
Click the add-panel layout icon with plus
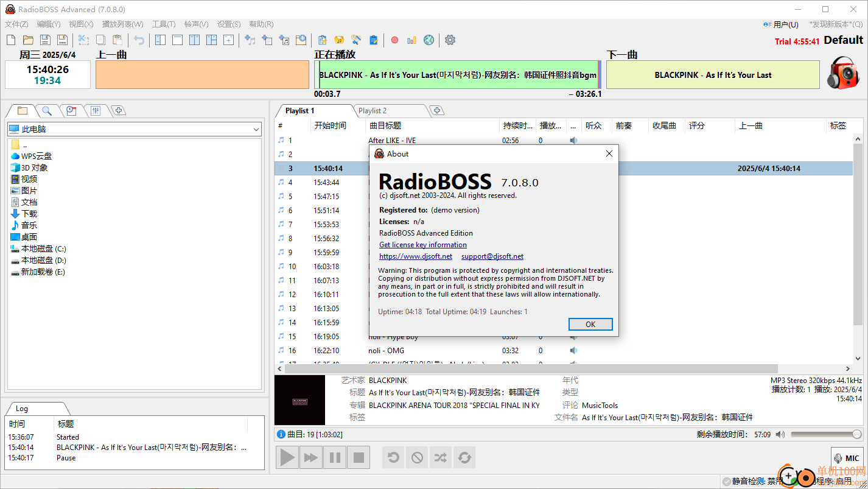click(x=228, y=40)
